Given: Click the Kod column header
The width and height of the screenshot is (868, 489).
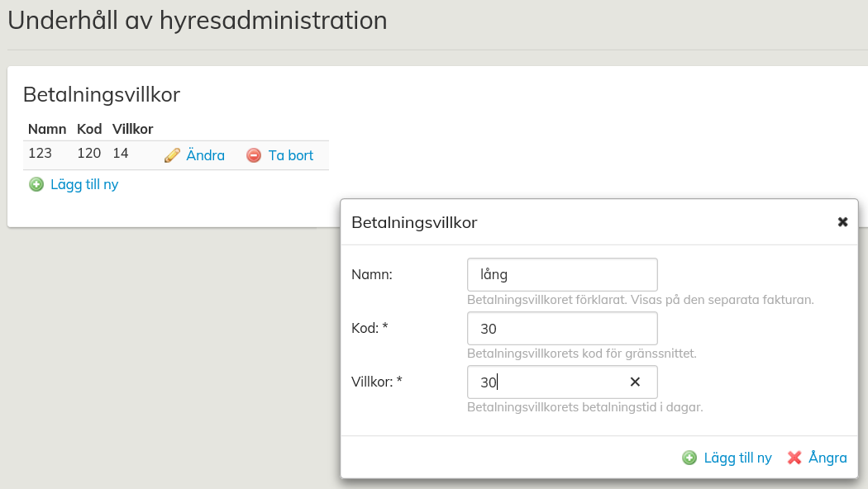Looking at the screenshot, I should pos(89,129).
